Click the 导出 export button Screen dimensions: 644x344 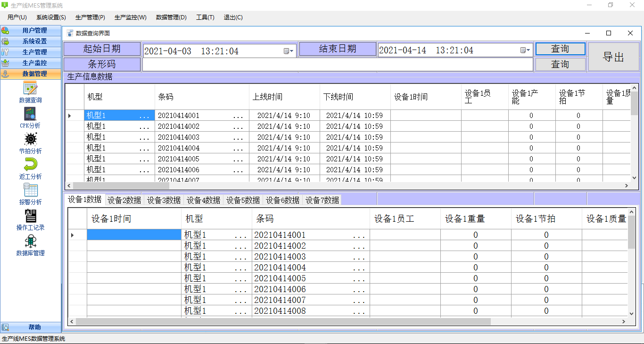click(x=613, y=57)
